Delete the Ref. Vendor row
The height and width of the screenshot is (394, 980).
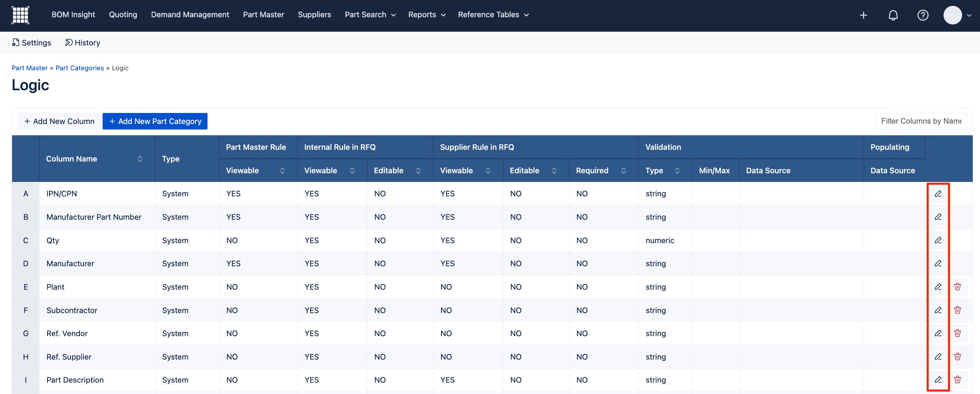click(x=958, y=333)
